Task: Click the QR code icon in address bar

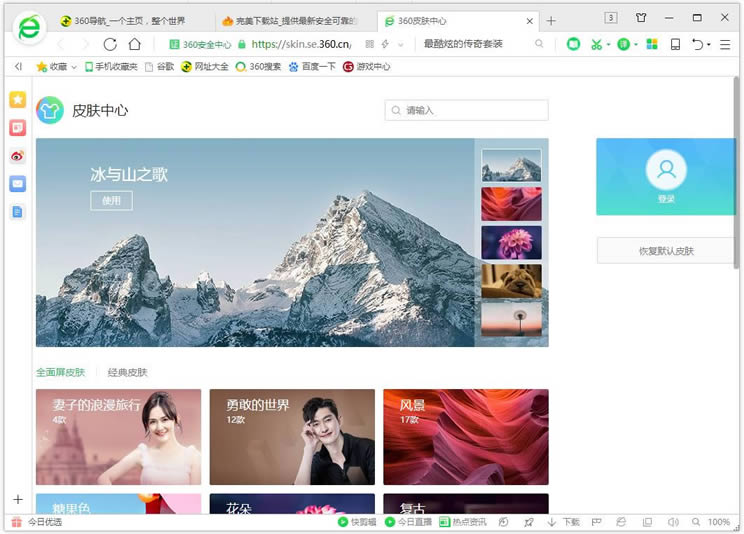Action: pos(370,44)
